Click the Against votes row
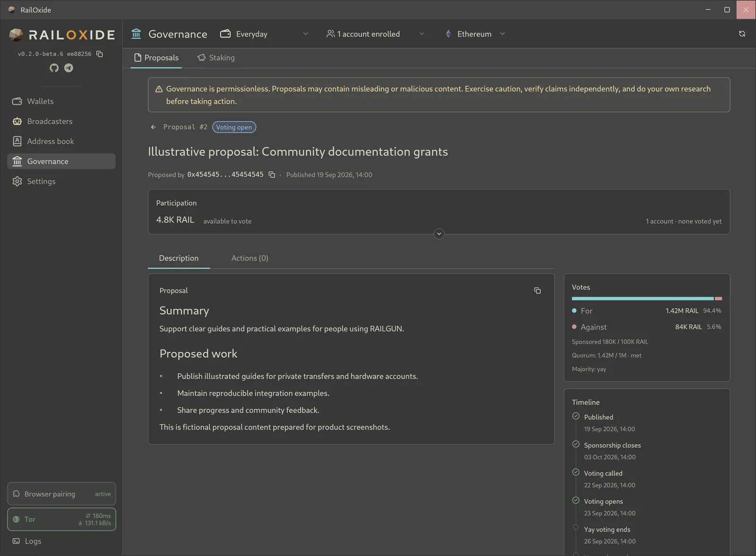The height and width of the screenshot is (556, 756). coord(646,327)
